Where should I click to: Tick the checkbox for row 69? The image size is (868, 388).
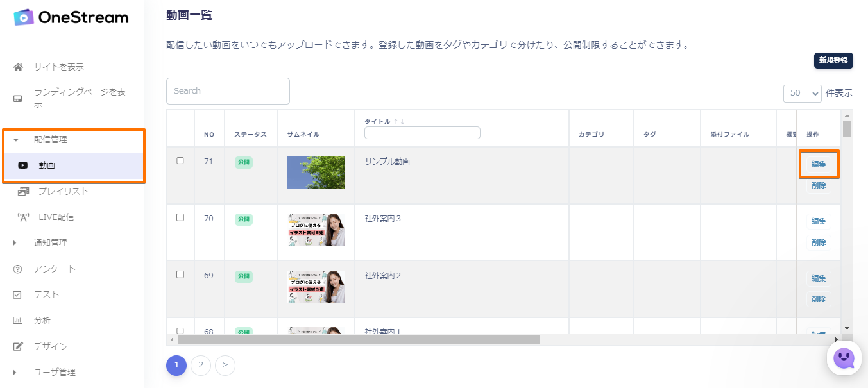coord(180,274)
